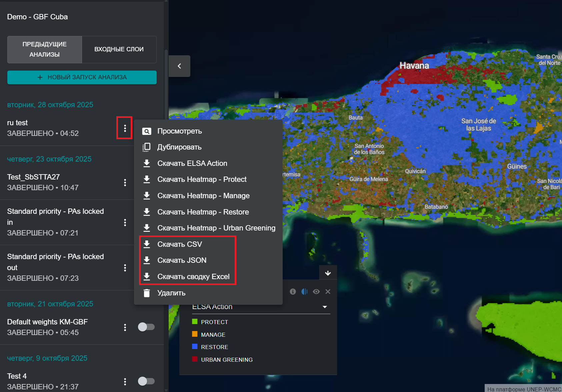This screenshot has width=562, height=392.
Task: Switch to ВХОДНЫЕ СЛОИ tab
Action: pos(119,49)
